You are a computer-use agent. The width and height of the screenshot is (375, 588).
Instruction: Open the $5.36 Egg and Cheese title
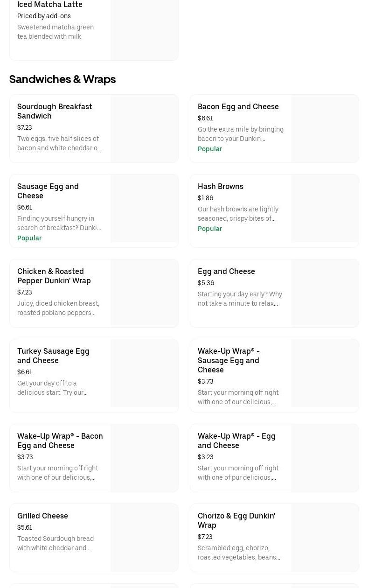226,271
